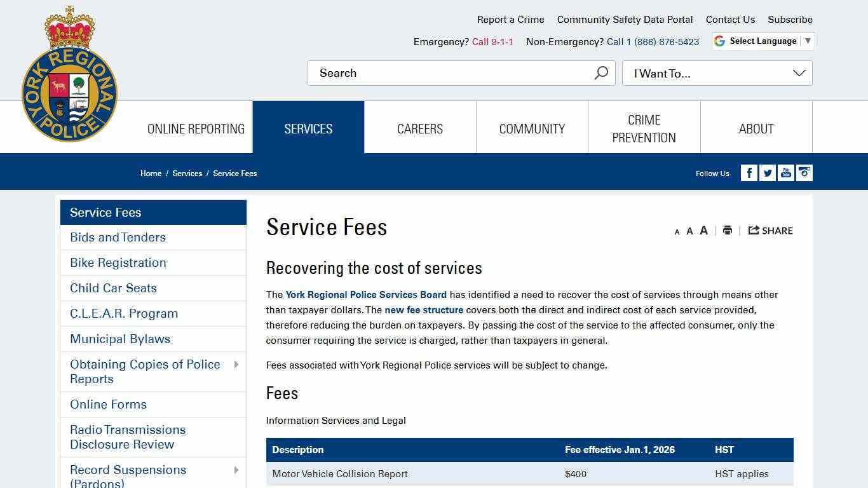The width and height of the screenshot is (868, 488).
Task: Open the "I Want To..." dropdown
Action: pos(717,73)
